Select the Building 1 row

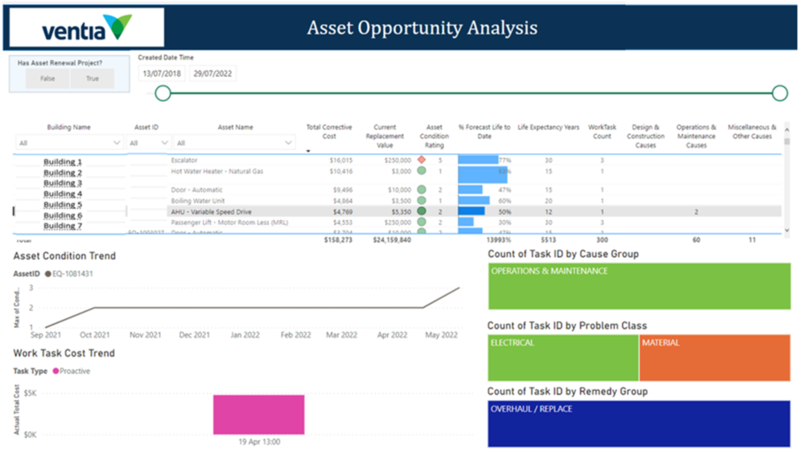pyautogui.click(x=63, y=161)
